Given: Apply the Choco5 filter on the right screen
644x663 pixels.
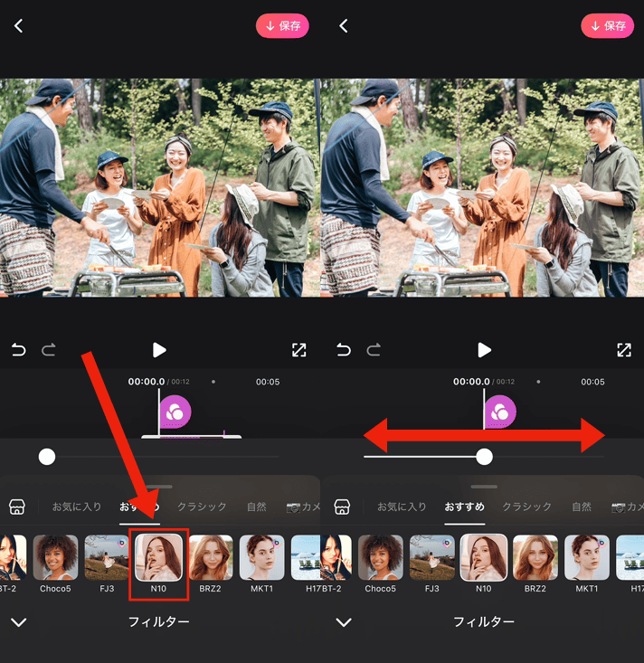Looking at the screenshot, I should (x=381, y=558).
